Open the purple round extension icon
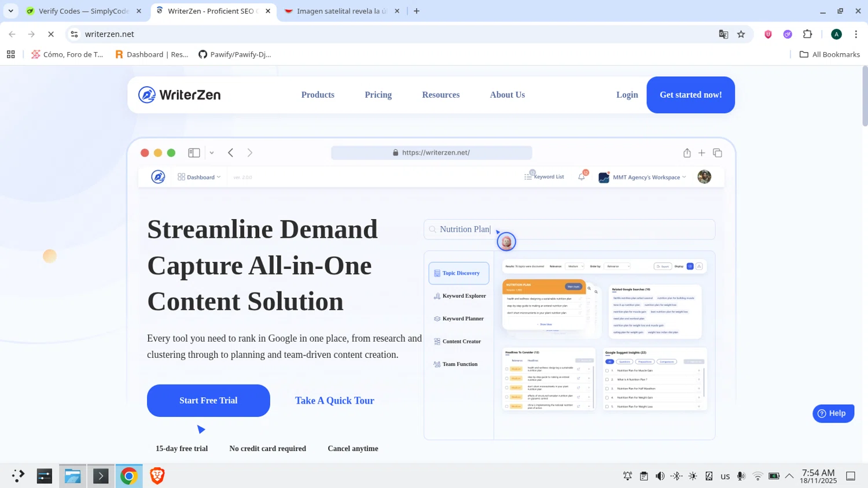 coord(788,34)
